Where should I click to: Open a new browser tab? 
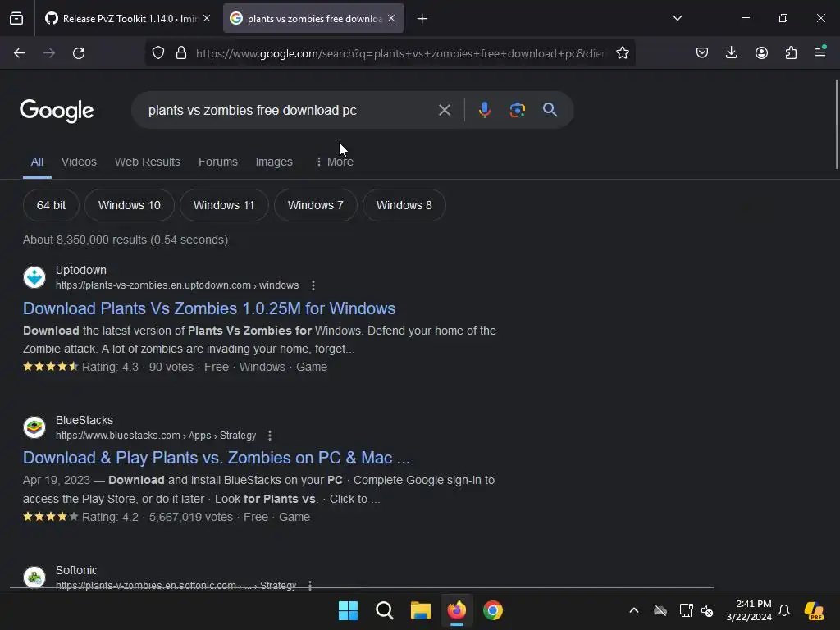point(422,19)
